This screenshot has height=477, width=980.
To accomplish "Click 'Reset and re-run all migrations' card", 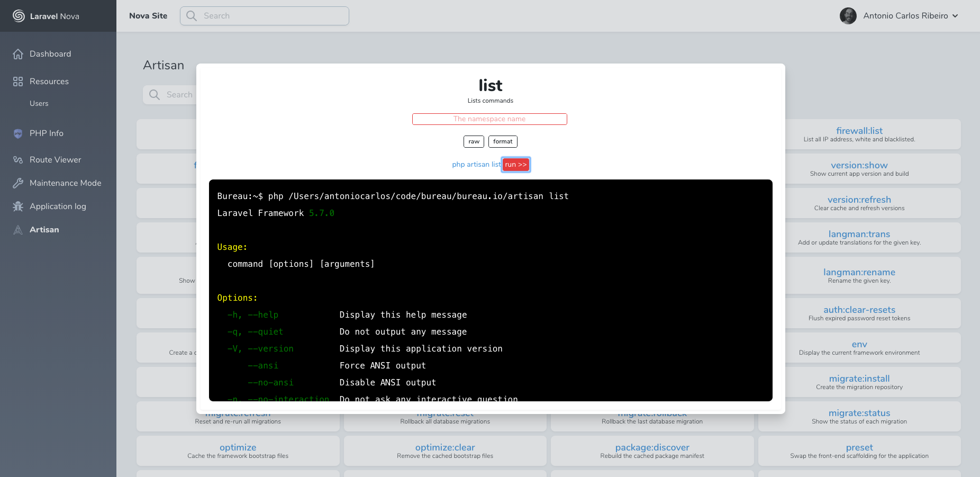I will [238, 422].
